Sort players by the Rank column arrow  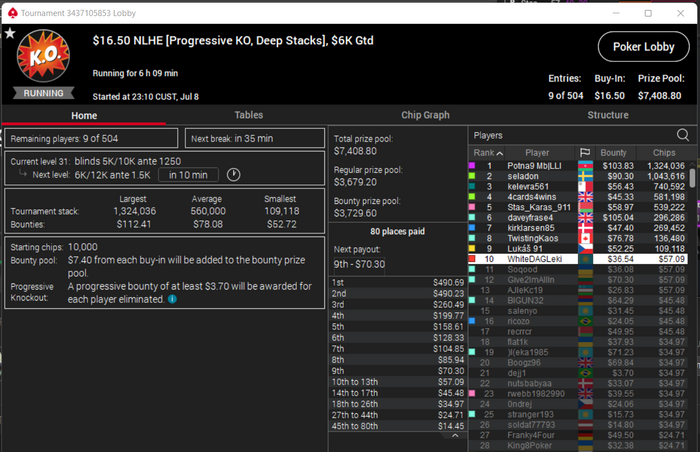point(500,153)
